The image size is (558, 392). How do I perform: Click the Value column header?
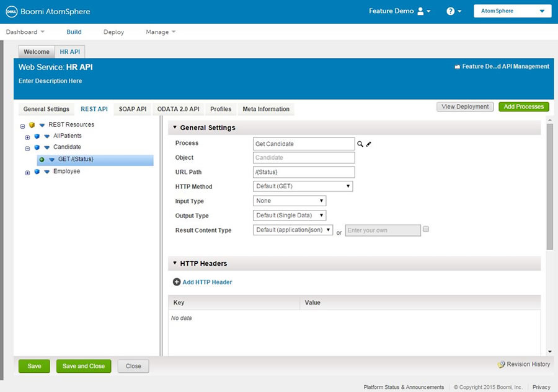tap(420, 302)
